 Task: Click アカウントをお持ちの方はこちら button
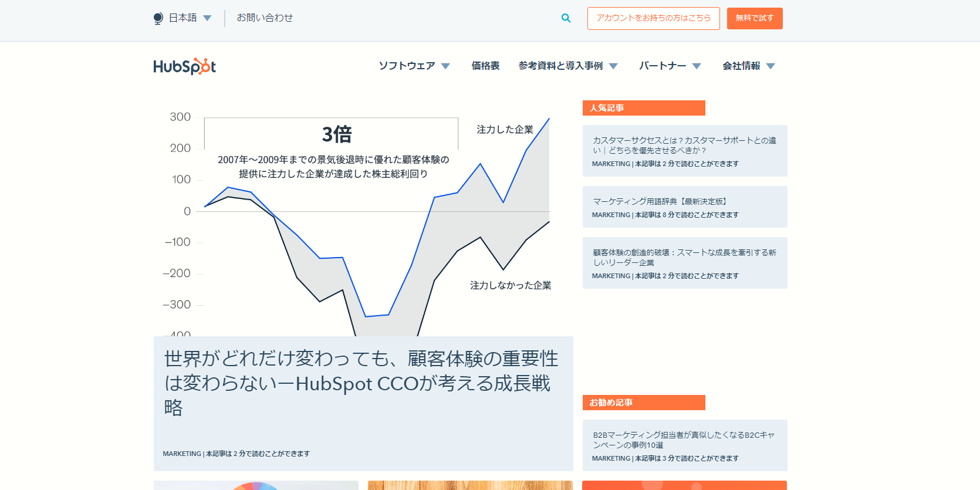coord(654,18)
